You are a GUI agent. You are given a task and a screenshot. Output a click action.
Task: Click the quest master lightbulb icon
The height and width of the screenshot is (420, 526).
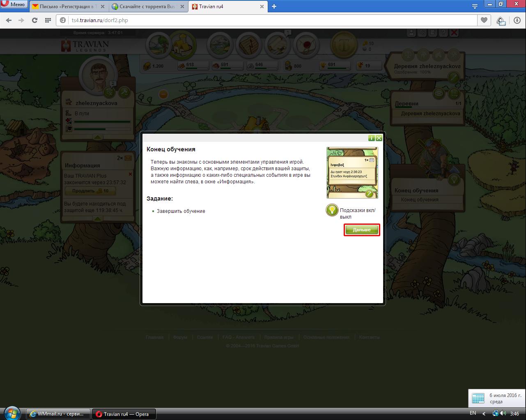click(x=453, y=179)
